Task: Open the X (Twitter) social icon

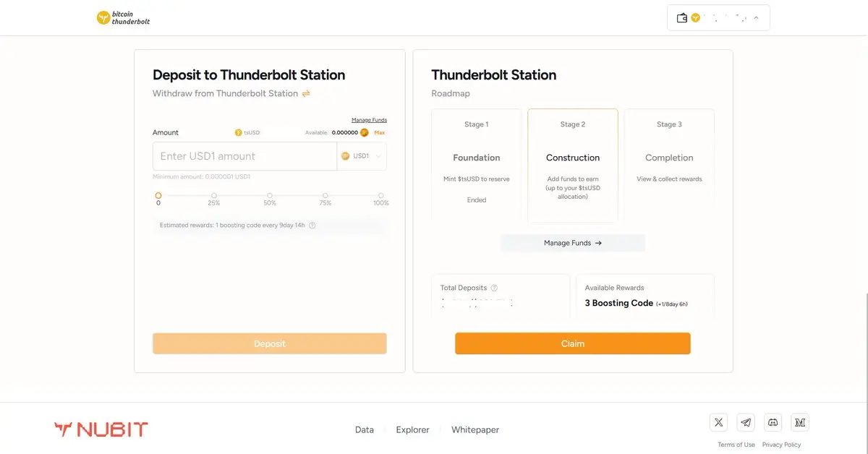Action: click(719, 422)
